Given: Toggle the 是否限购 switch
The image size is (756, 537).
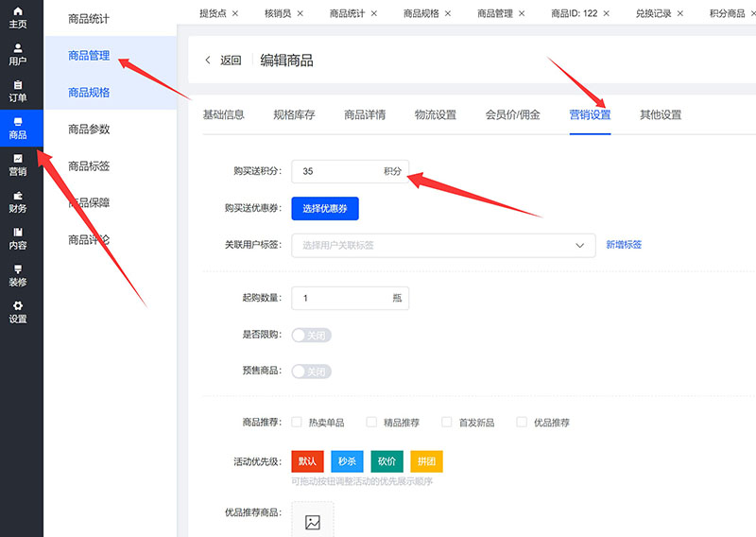Looking at the screenshot, I should coord(312,335).
